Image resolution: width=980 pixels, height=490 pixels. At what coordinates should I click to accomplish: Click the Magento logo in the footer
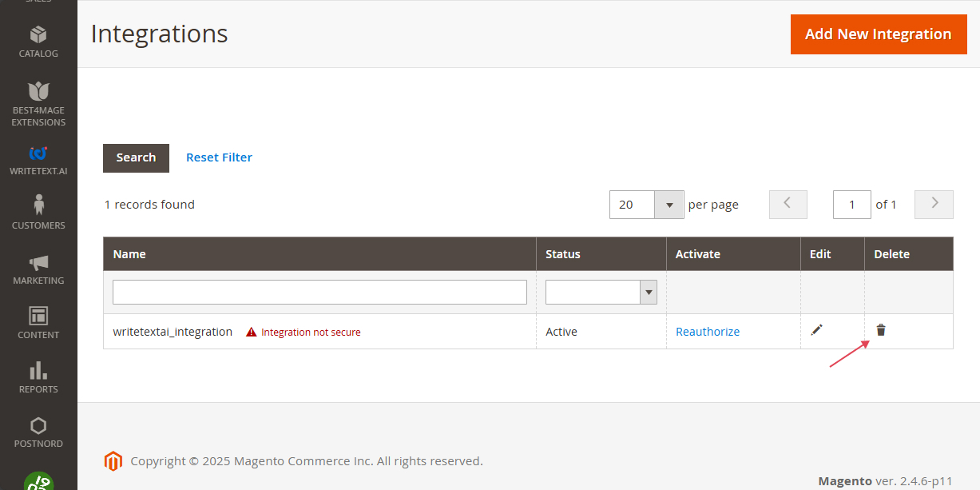coord(113,460)
